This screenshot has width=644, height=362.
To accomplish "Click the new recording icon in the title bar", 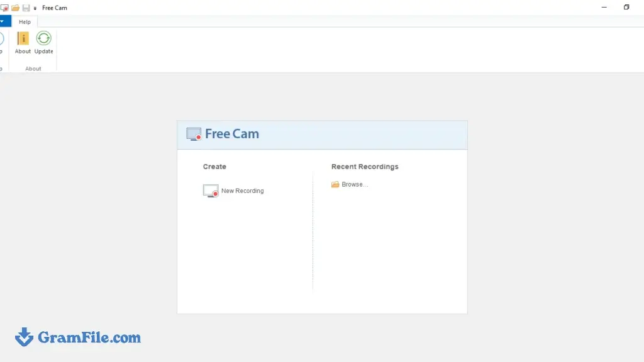I will (4, 8).
